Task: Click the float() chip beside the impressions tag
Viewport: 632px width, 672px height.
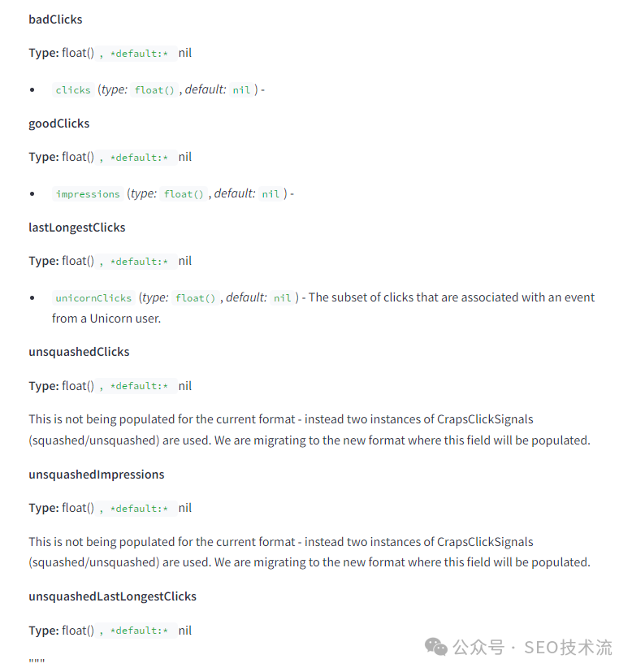Action: coord(184,194)
